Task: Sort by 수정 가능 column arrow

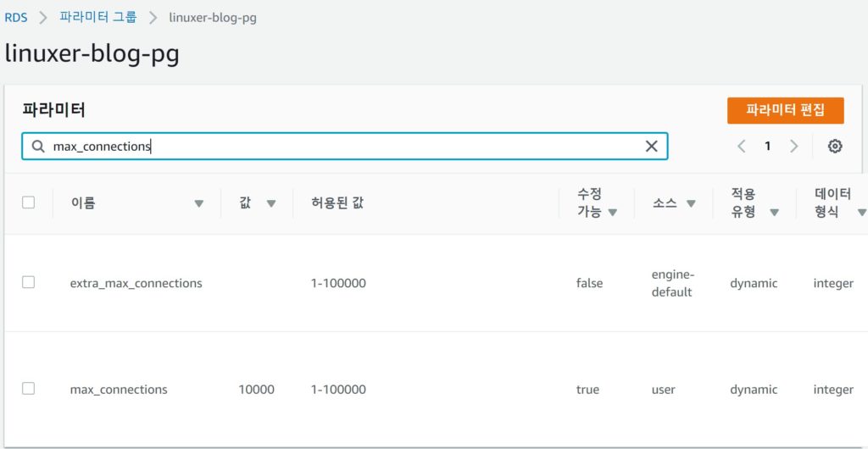Action: click(x=612, y=213)
